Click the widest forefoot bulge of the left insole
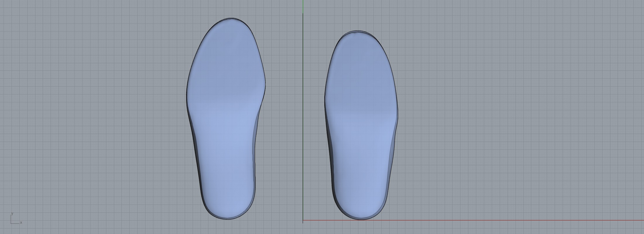 pos(264,85)
